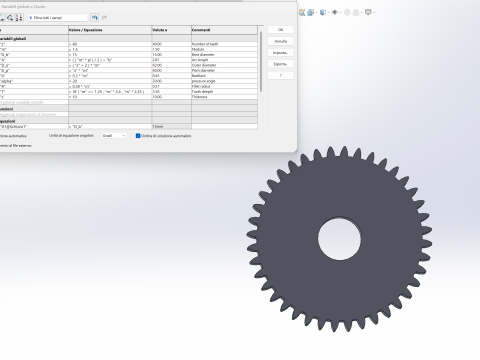Click the equation '= ( "m" * pi ) / 2 ) - "b"'
The width and height of the screenshot is (480, 360).
pyautogui.click(x=110, y=60)
